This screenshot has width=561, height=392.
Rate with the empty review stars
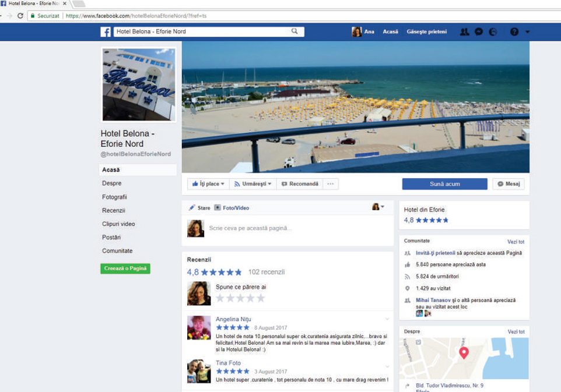tap(240, 298)
